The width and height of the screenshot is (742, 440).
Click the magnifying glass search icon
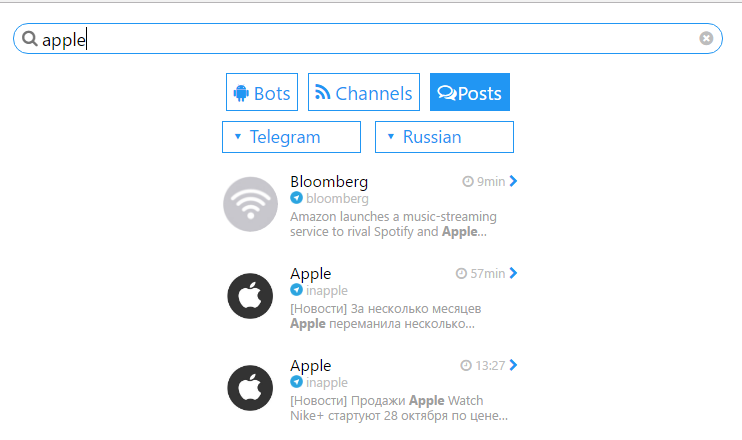click(30, 39)
